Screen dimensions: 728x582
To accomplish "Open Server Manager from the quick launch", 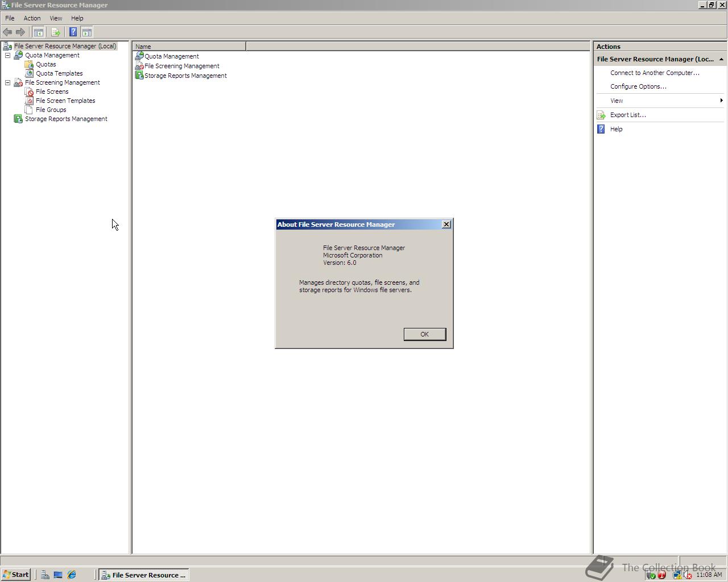I will pos(45,575).
